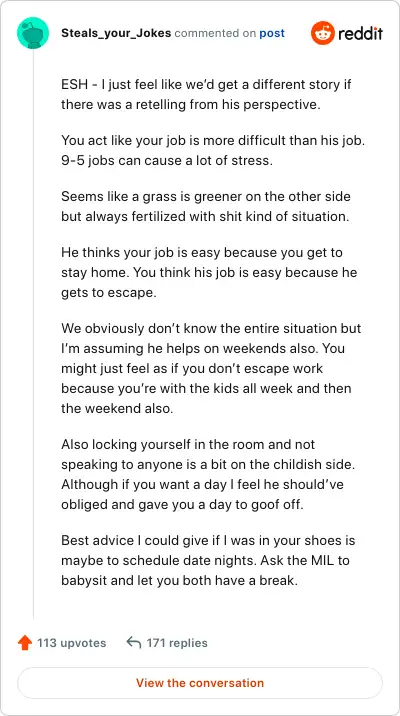Viewport: 400px width, 716px height.
Task: Follow the blue "post" link
Action: tap(272, 34)
